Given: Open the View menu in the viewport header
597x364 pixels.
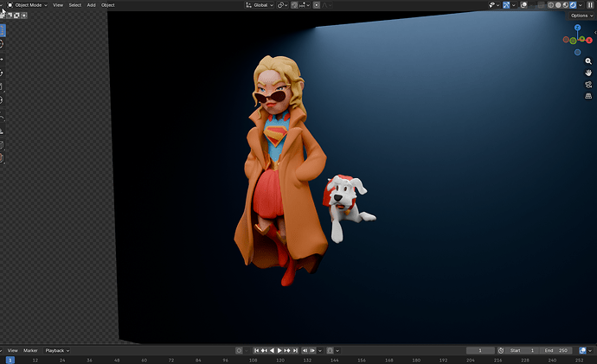Looking at the screenshot, I should (x=58, y=5).
